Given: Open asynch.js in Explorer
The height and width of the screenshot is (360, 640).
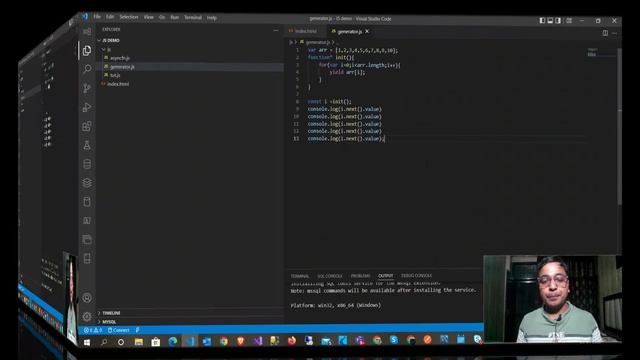Looking at the screenshot, I should (x=120, y=58).
